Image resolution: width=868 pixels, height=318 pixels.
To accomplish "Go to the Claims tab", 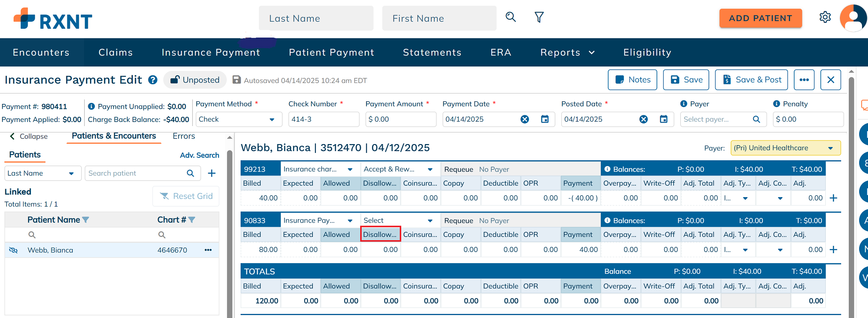I will [x=116, y=52].
